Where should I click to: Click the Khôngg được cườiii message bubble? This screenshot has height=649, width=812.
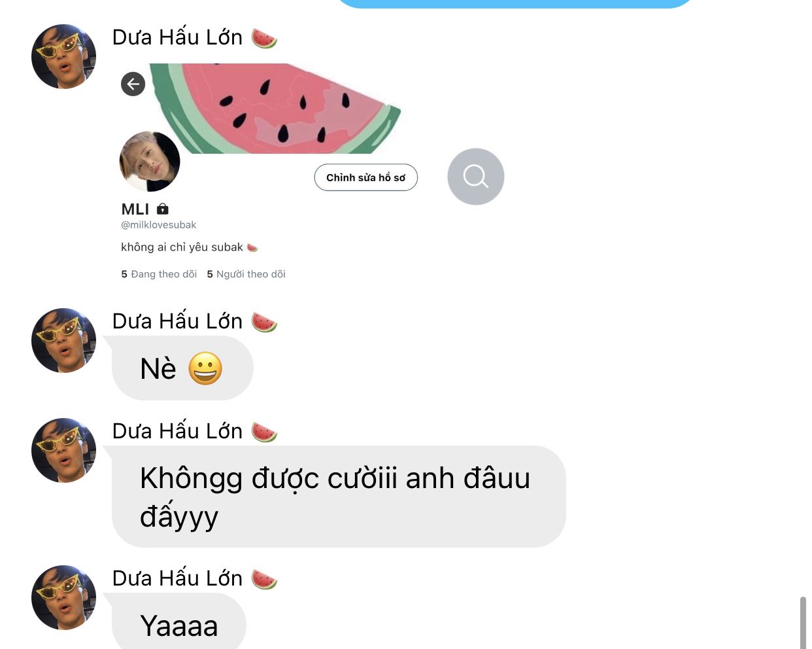pyautogui.click(x=339, y=497)
